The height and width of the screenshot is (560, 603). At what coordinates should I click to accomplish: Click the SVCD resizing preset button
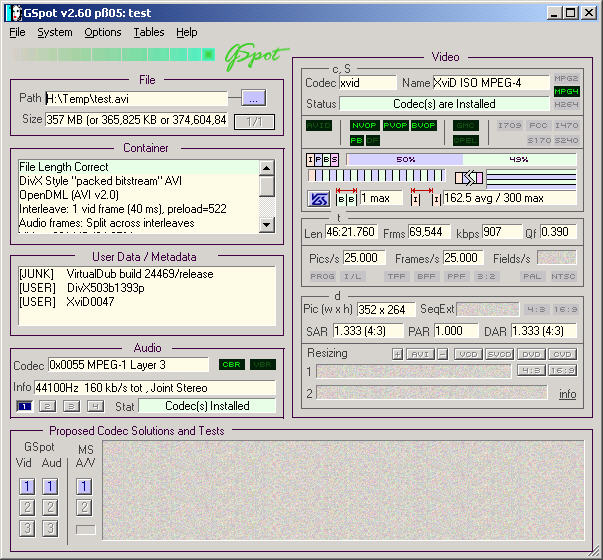click(x=500, y=354)
